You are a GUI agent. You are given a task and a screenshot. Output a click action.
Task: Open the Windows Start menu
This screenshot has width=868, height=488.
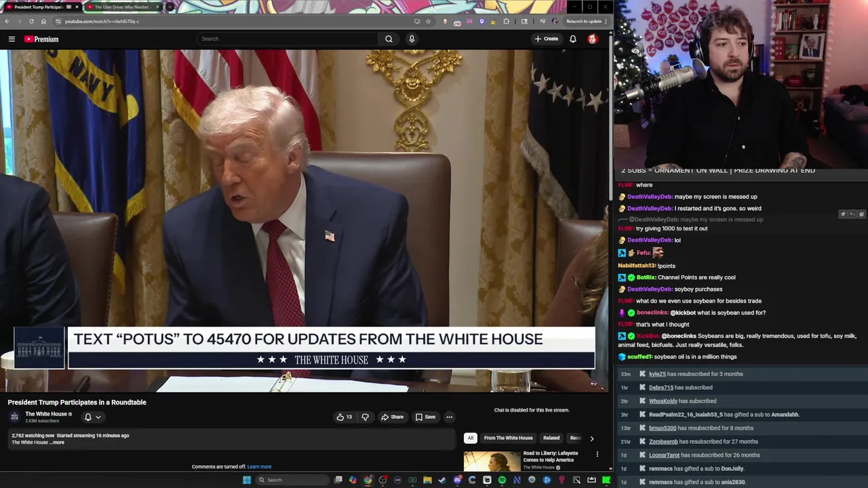coord(247,480)
